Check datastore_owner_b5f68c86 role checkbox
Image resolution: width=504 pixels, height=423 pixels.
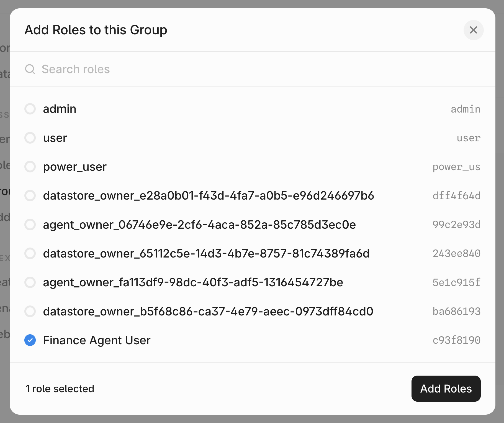[x=30, y=311]
